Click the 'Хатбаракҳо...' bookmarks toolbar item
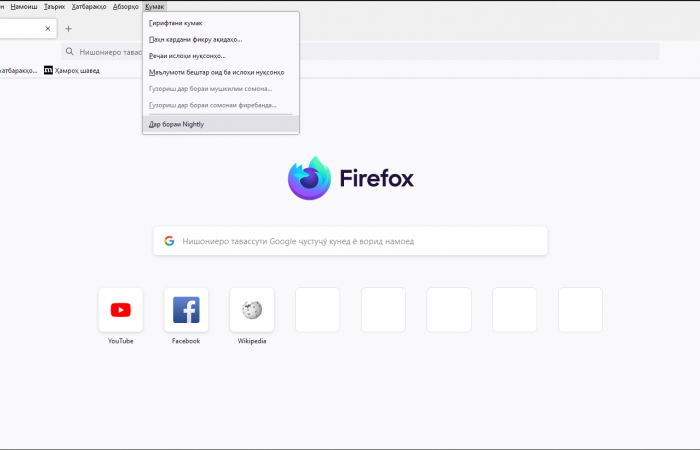Image resolution: width=700 pixels, height=450 pixels. 18,71
